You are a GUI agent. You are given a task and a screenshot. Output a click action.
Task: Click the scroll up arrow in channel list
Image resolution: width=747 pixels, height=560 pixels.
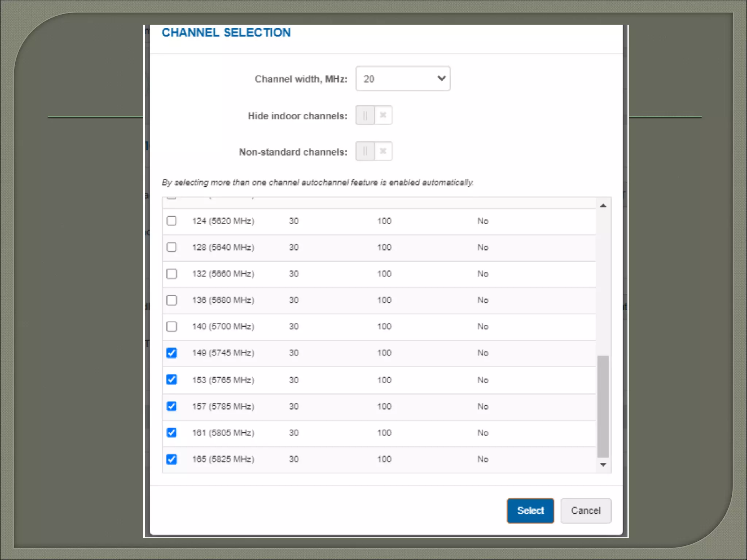[x=603, y=206]
